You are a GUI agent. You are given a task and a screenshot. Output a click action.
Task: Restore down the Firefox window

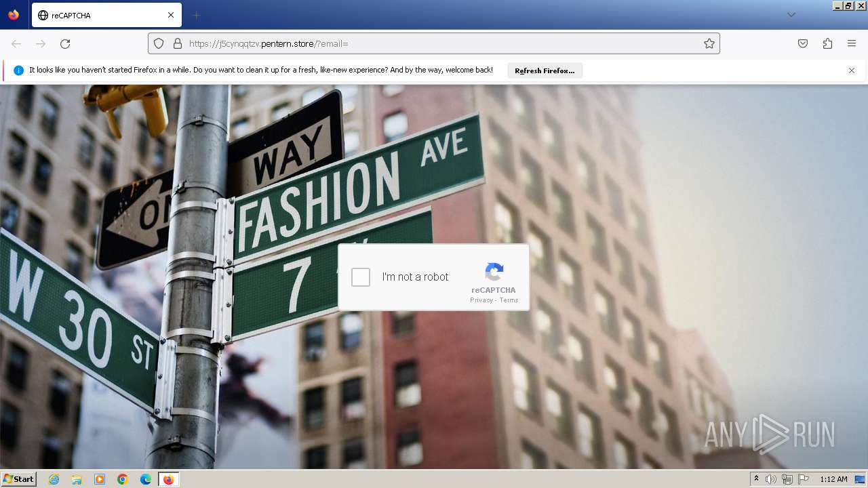tap(849, 5)
